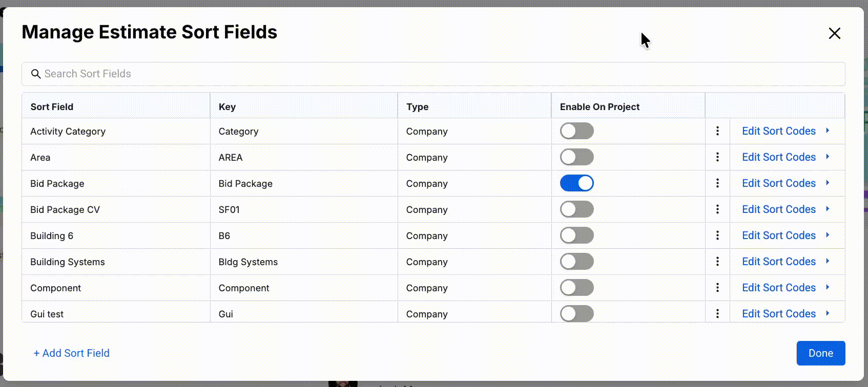Click the Done button
868x387 pixels.
click(820, 353)
